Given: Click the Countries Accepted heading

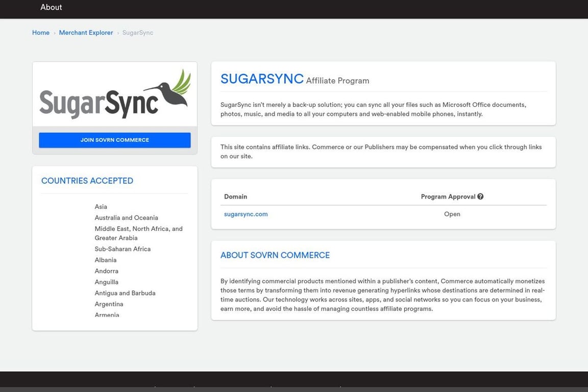Looking at the screenshot, I should pyautogui.click(x=87, y=181).
